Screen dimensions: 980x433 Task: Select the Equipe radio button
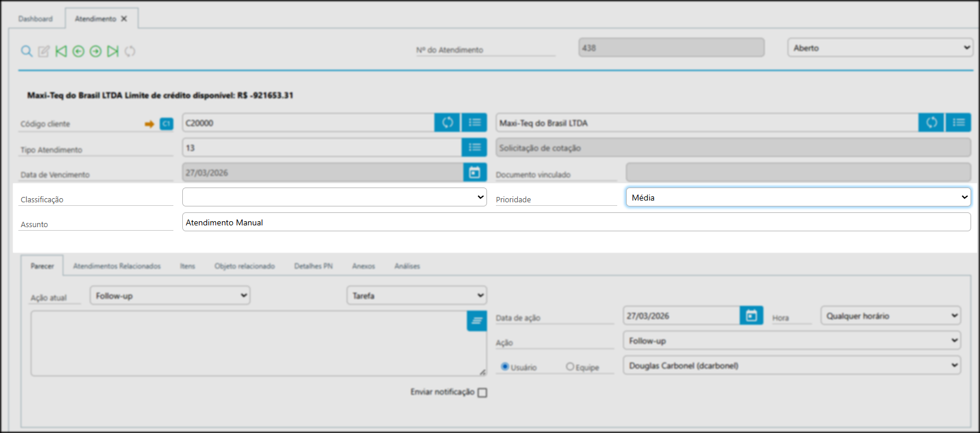[569, 367]
